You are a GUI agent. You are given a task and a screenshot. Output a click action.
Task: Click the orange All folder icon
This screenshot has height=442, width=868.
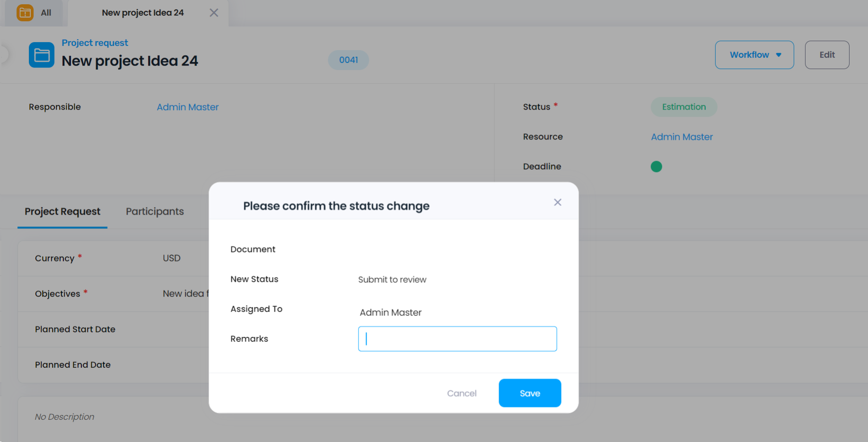coord(25,13)
